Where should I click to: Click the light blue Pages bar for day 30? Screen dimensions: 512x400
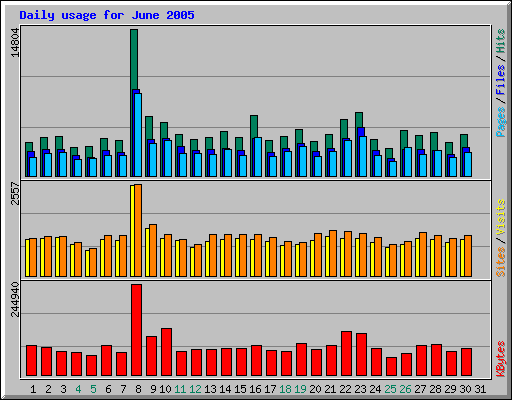click(x=468, y=164)
